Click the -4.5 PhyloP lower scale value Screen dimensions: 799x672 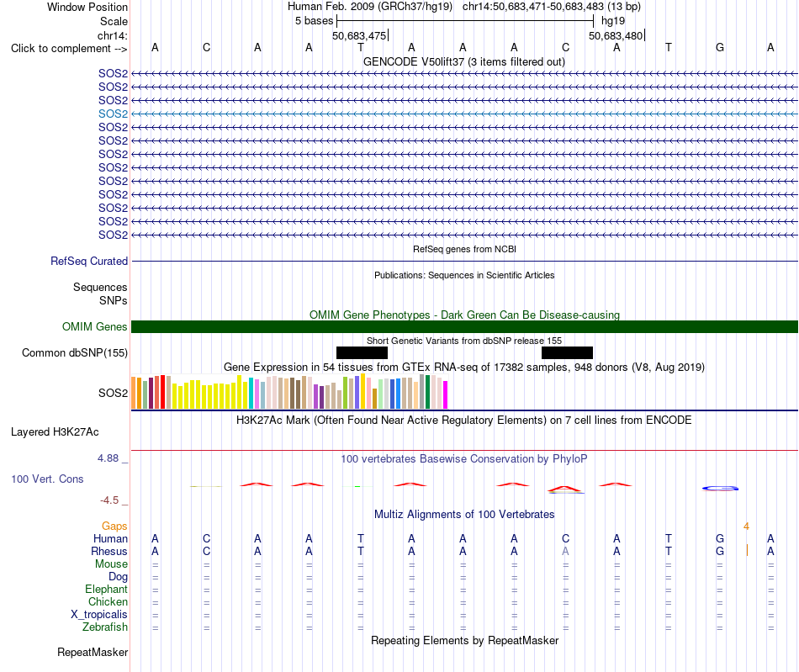[x=109, y=500]
